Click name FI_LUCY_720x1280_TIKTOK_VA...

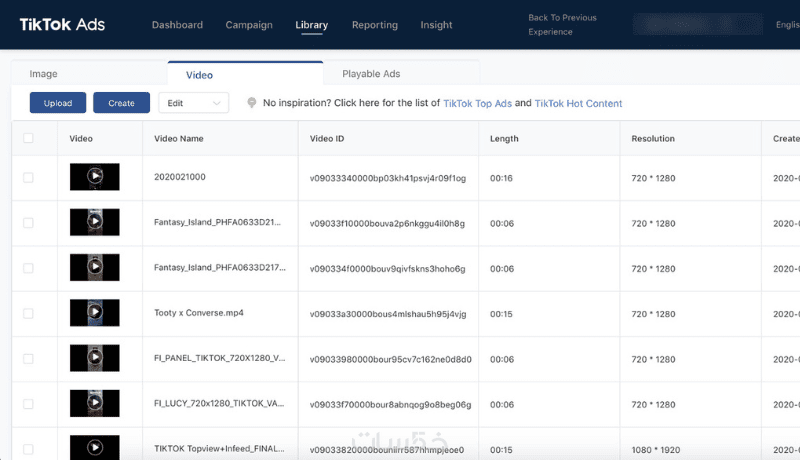[219, 403]
